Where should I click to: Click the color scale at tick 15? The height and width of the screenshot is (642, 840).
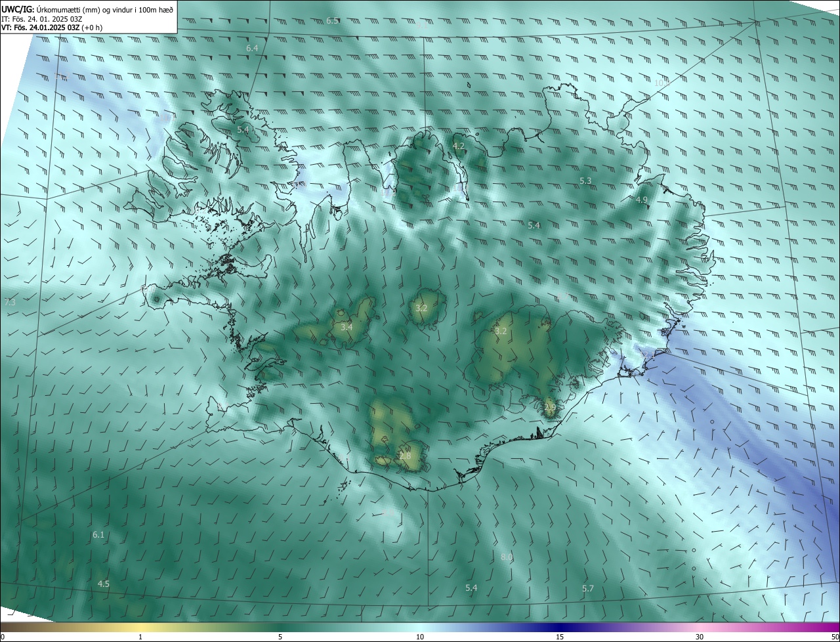pos(560,637)
